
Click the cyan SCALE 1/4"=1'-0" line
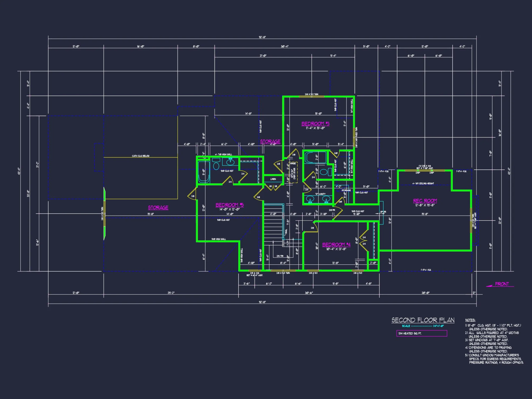point(423,326)
